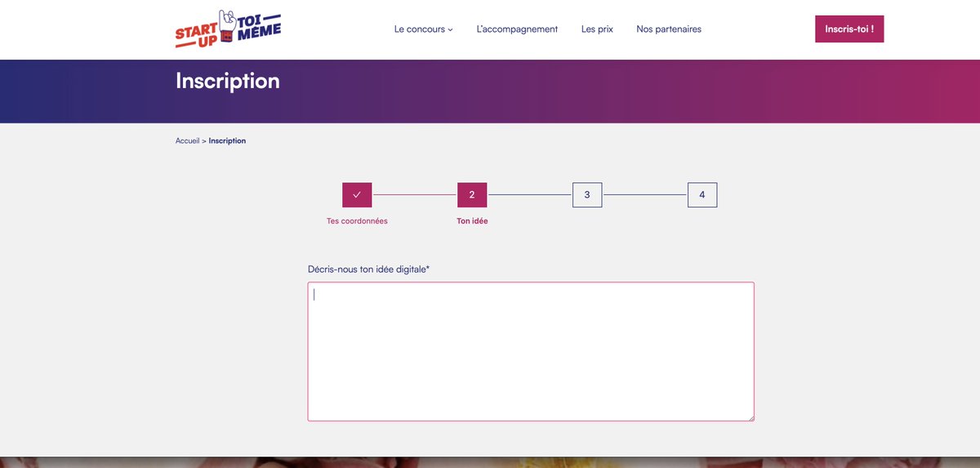The image size is (980, 468).
Task: Click the Tes coordonnées step label
Action: 357,221
